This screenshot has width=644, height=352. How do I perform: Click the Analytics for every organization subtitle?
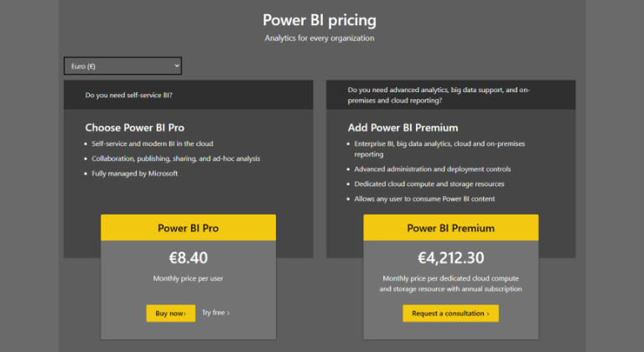(319, 39)
